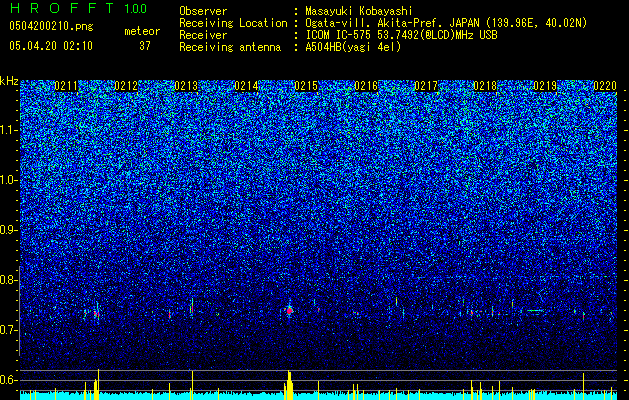The width and height of the screenshot is (629, 400).
Task: Select the file name 0504200210.png
Action: (x=51, y=26)
